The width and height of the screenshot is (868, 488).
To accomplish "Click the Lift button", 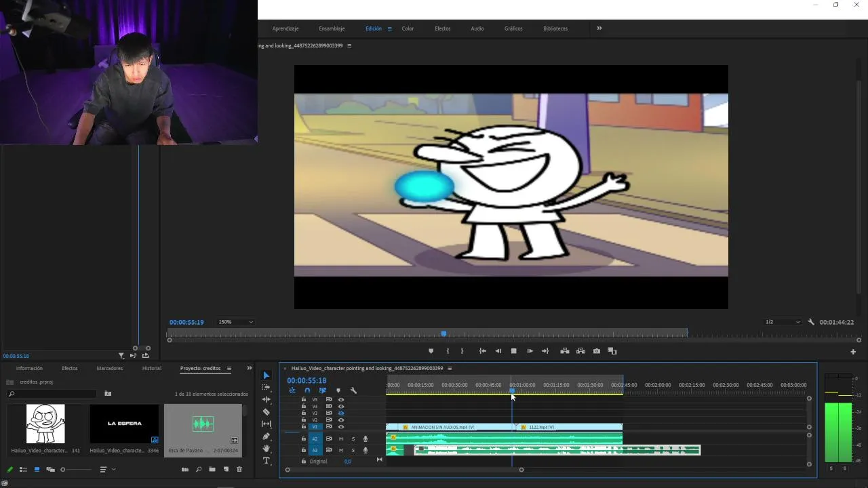I will 564,351.
